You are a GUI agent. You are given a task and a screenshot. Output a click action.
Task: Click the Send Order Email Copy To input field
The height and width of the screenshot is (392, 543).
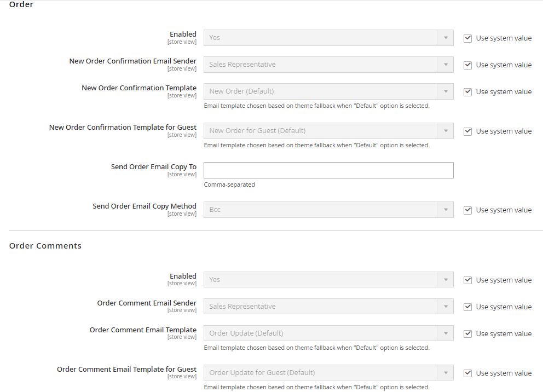click(327, 170)
